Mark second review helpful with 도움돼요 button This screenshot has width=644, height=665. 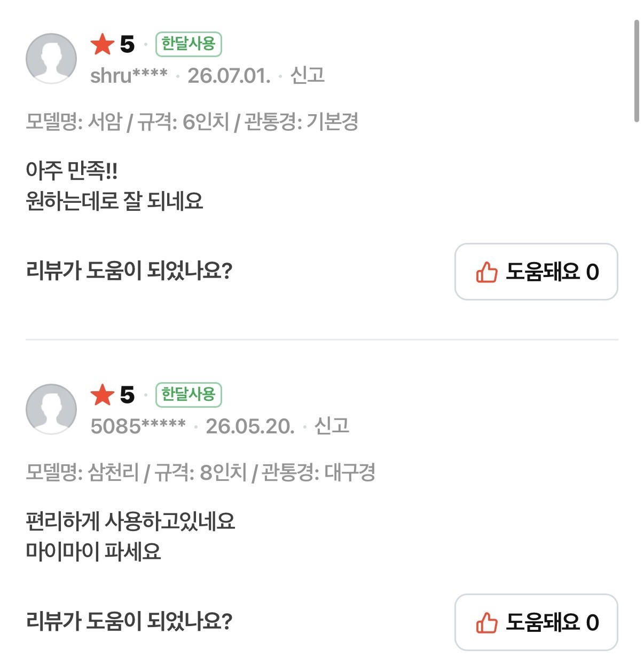536,622
